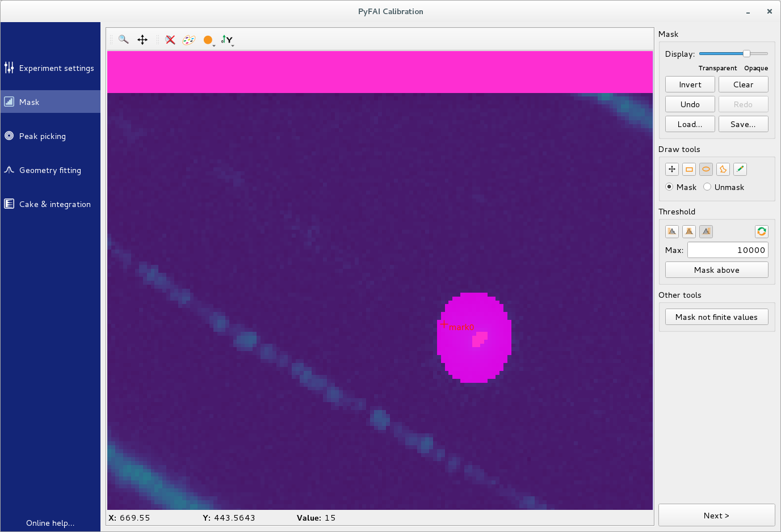Select the Unmask radio button
Image resolution: width=781 pixels, height=532 pixels.
tap(707, 187)
